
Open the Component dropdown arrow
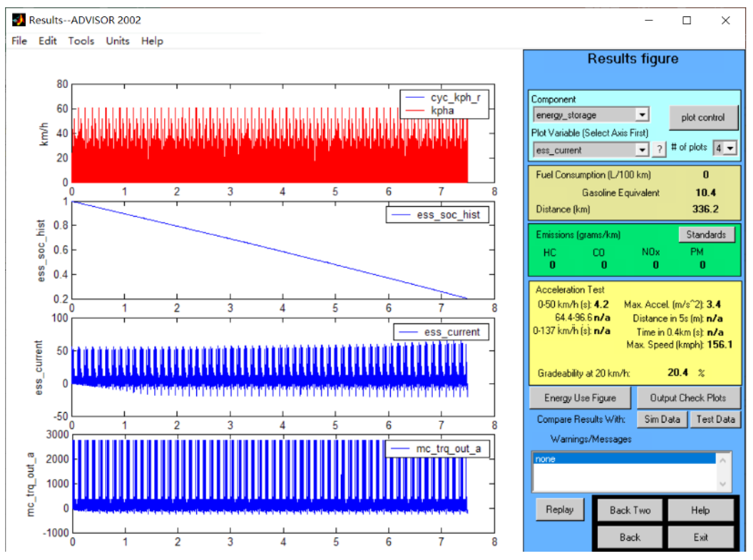tap(642, 115)
